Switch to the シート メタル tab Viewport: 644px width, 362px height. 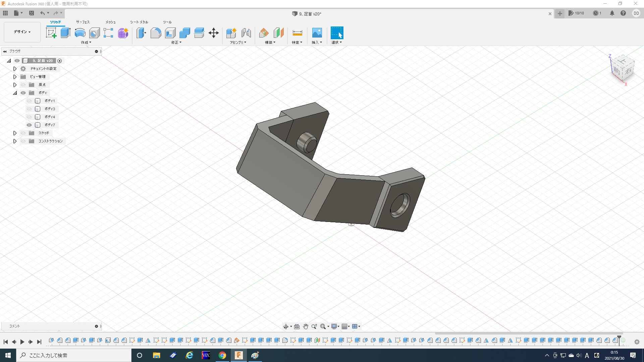tap(139, 22)
